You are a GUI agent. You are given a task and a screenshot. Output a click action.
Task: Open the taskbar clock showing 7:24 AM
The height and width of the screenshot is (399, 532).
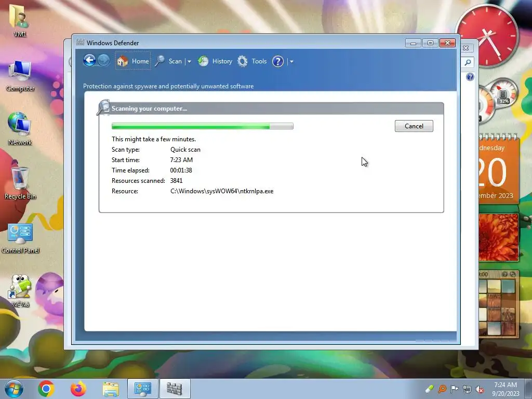(x=506, y=389)
